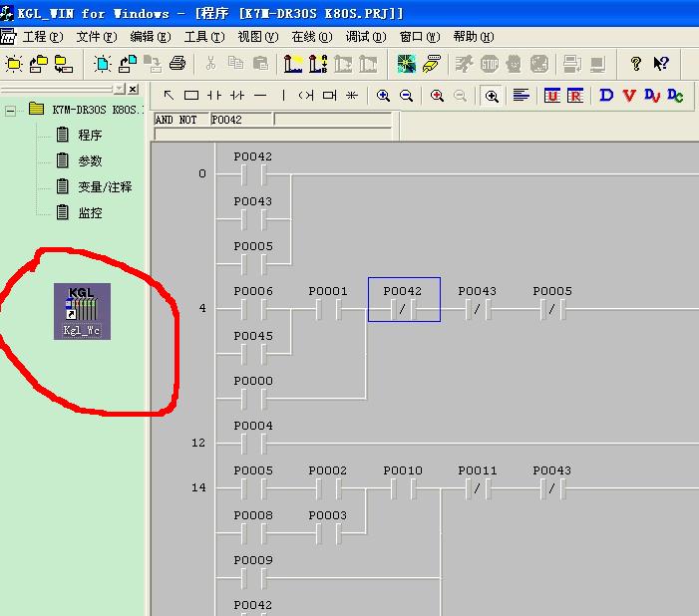Click the print icon in the toolbar
The image size is (699, 616).
click(x=177, y=64)
